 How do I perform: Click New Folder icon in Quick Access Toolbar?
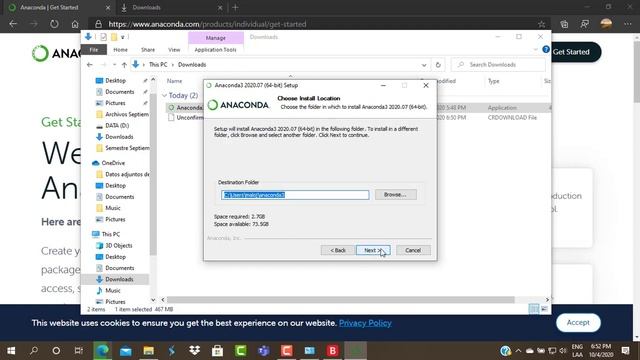click(x=114, y=37)
